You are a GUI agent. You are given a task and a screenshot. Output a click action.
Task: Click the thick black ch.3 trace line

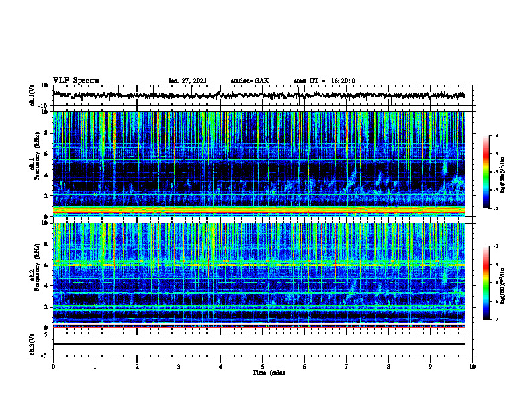(x=259, y=344)
